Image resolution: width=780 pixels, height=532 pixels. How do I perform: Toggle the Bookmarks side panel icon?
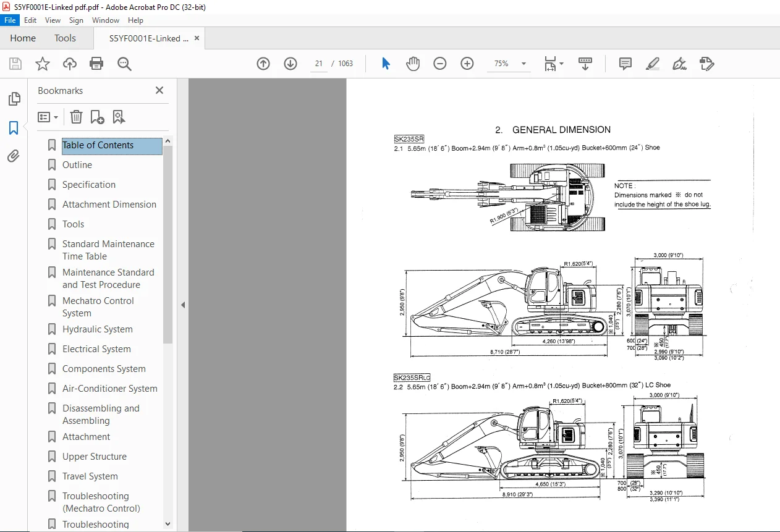coord(14,128)
